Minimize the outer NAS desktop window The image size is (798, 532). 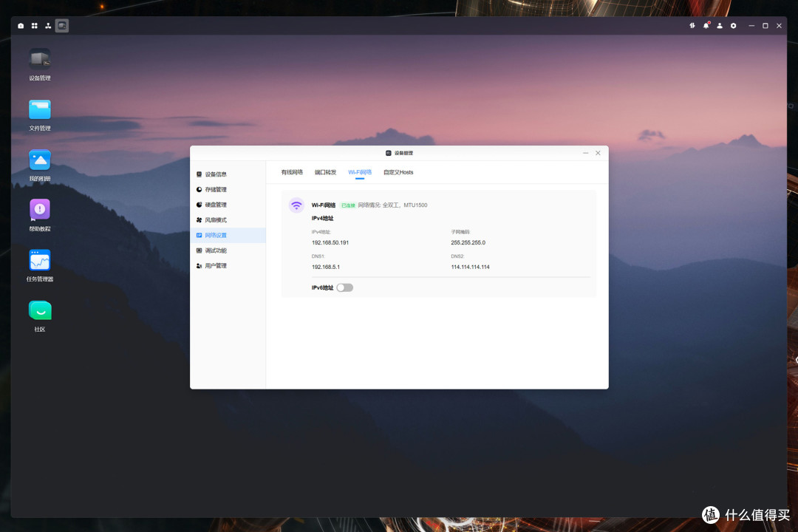pyautogui.click(x=751, y=25)
